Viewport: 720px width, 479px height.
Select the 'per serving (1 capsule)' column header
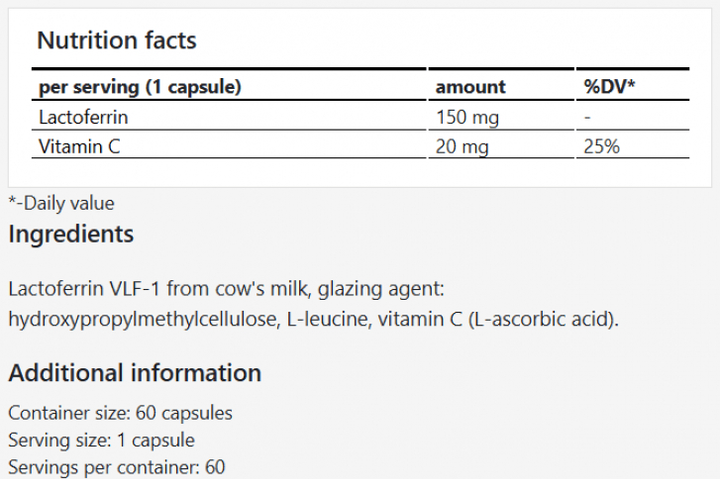pyautogui.click(x=141, y=87)
